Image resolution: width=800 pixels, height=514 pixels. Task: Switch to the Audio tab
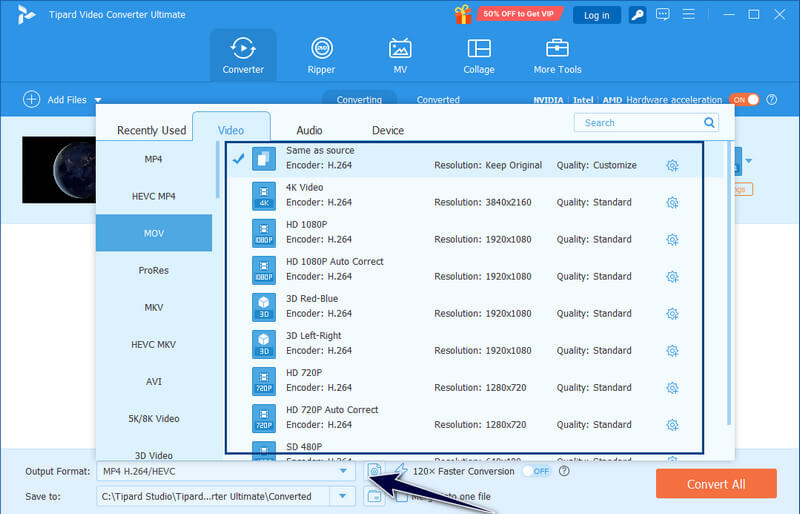pyautogui.click(x=309, y=130)
